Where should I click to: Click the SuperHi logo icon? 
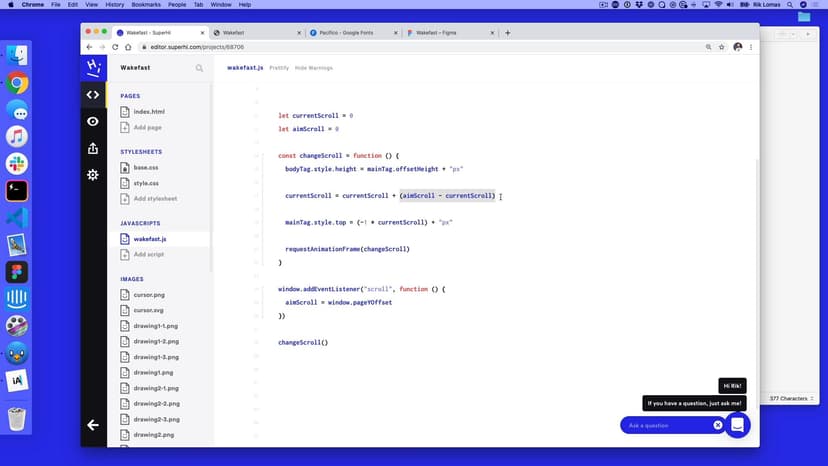tap(93, 67)
